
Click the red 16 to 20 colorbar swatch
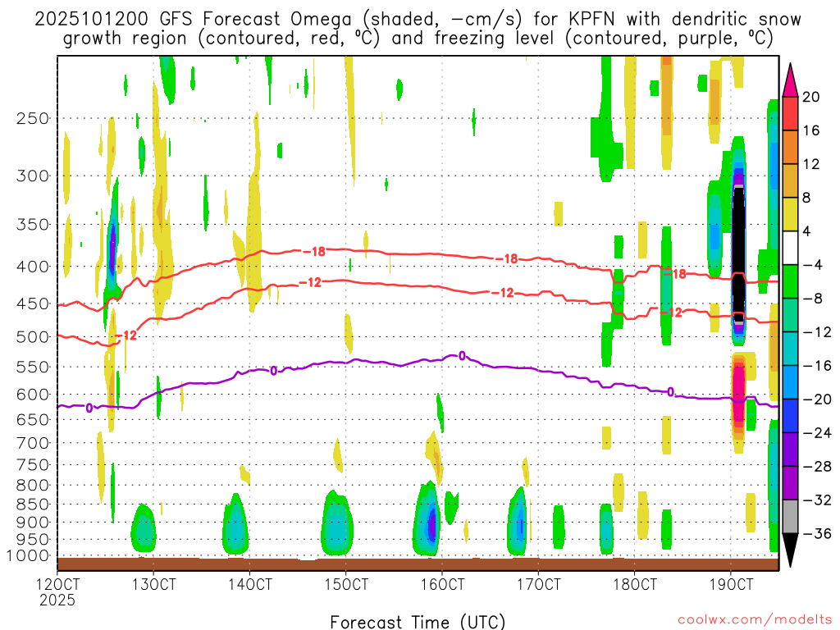(x=790, y=113)
